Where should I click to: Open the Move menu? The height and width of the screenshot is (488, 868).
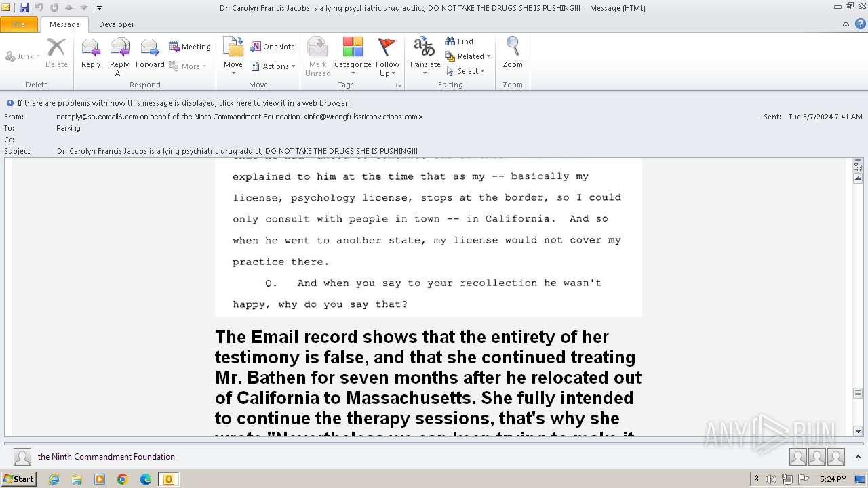click(x=233, y=57)
